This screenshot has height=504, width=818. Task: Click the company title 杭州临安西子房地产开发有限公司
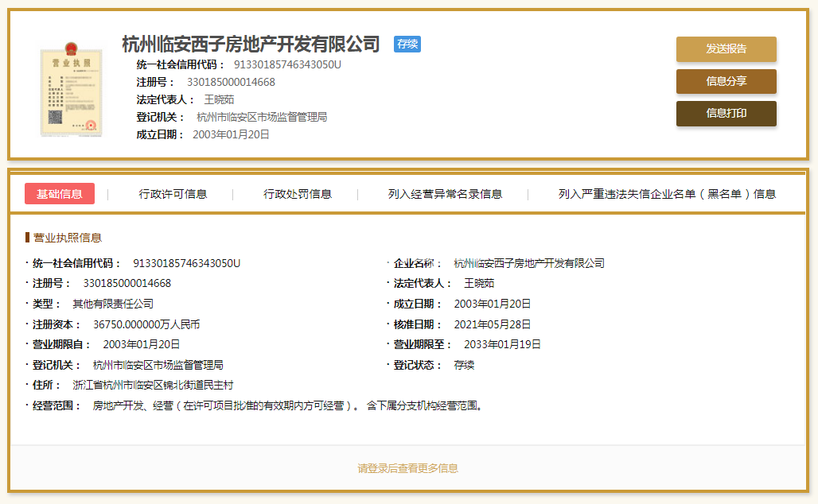point(251,45)
